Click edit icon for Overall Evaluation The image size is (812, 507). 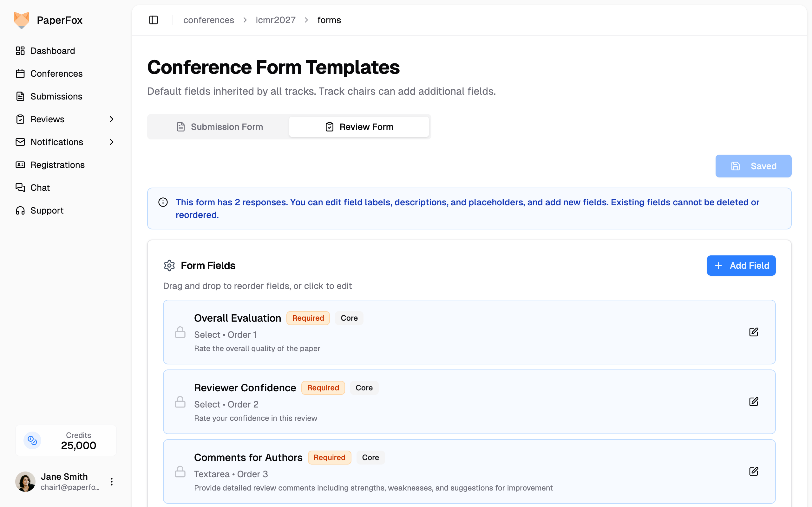pyautogui.click(x=753, y=332)
